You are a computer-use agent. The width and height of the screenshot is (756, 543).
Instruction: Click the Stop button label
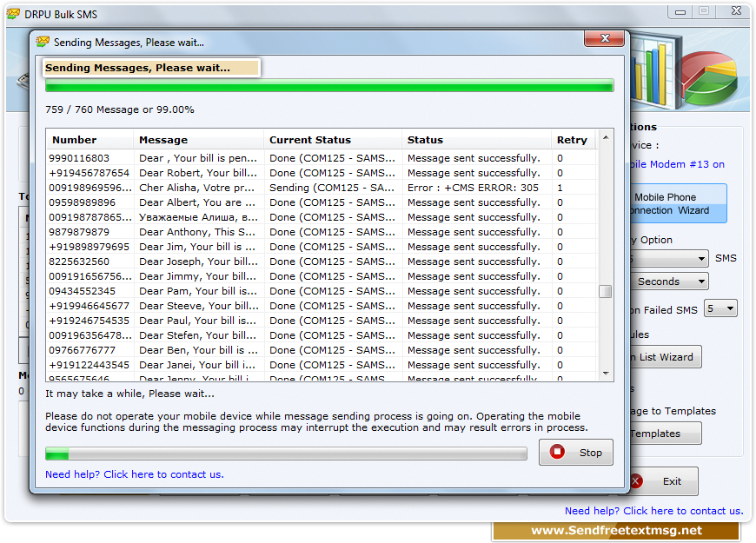[x=590, y=453]
